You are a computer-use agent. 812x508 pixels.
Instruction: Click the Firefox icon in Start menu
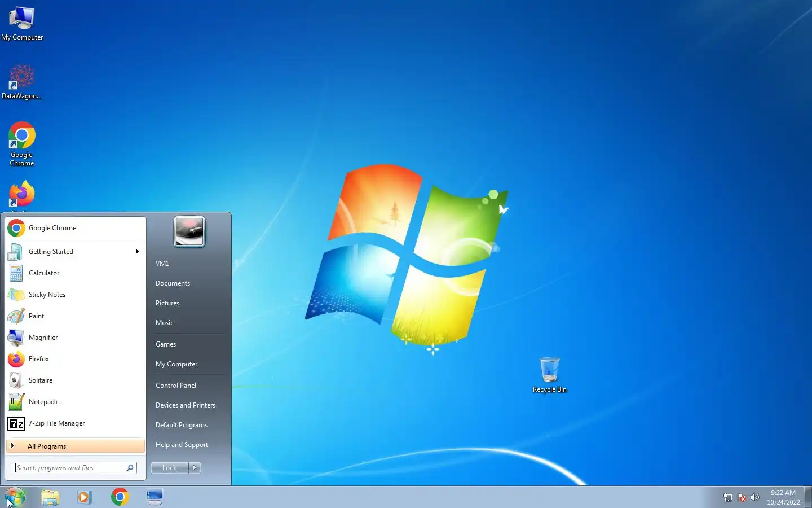[x=16, y=359]
